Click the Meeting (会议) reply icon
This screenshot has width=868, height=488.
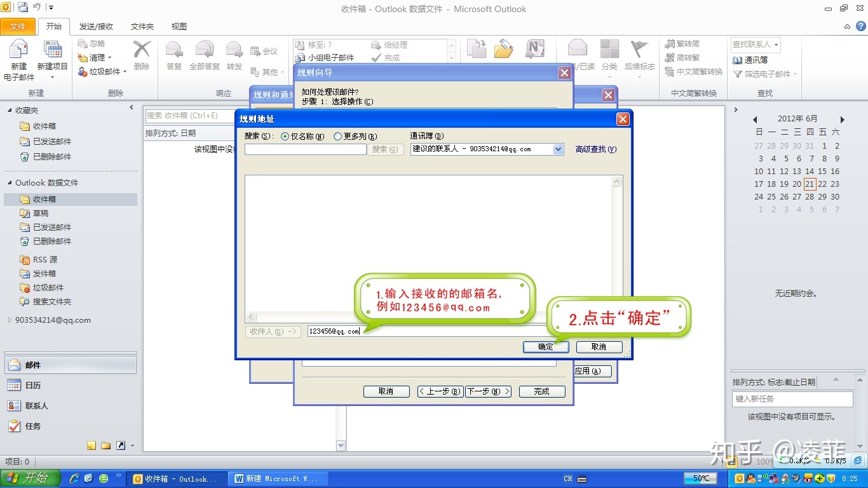(255, 51)
